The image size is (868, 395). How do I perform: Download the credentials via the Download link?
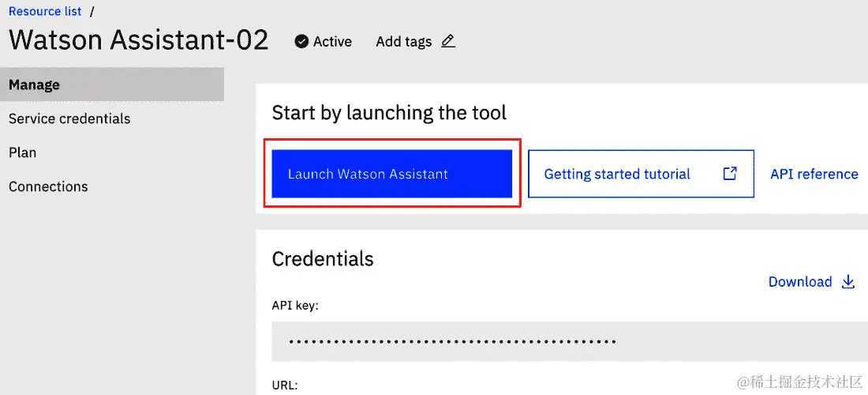point(800,282)
